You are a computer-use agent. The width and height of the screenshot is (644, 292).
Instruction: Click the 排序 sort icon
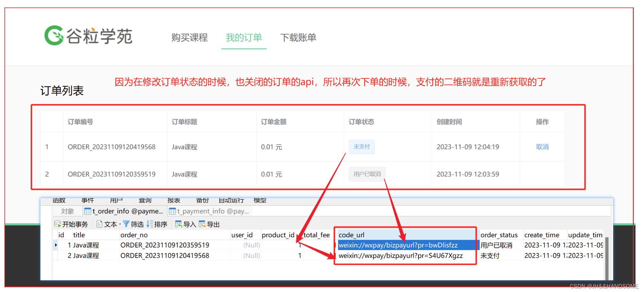(x=150, y=224)
